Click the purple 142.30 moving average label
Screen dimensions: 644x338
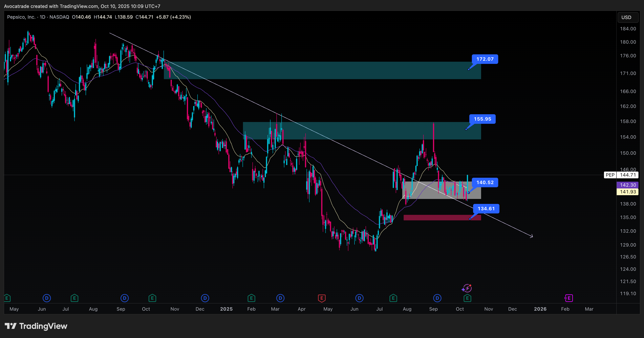pos(628,185)
